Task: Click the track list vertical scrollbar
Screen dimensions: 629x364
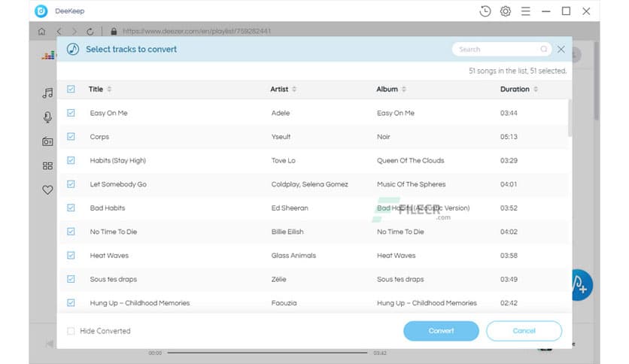Action: 570,118
